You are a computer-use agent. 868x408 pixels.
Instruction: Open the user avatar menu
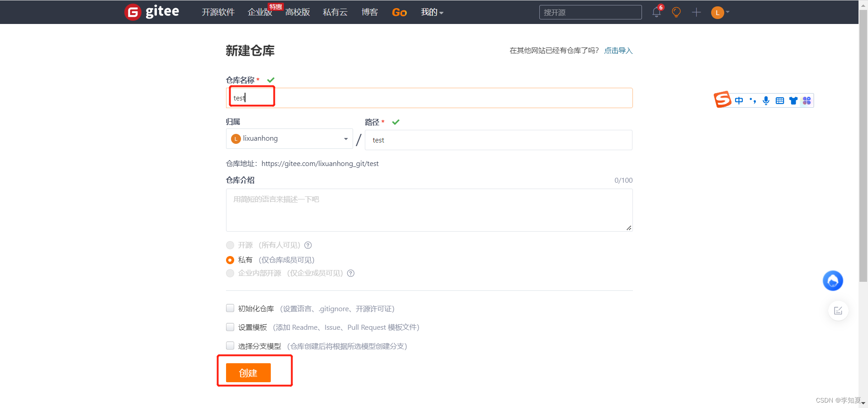click(x=720, y=13)
